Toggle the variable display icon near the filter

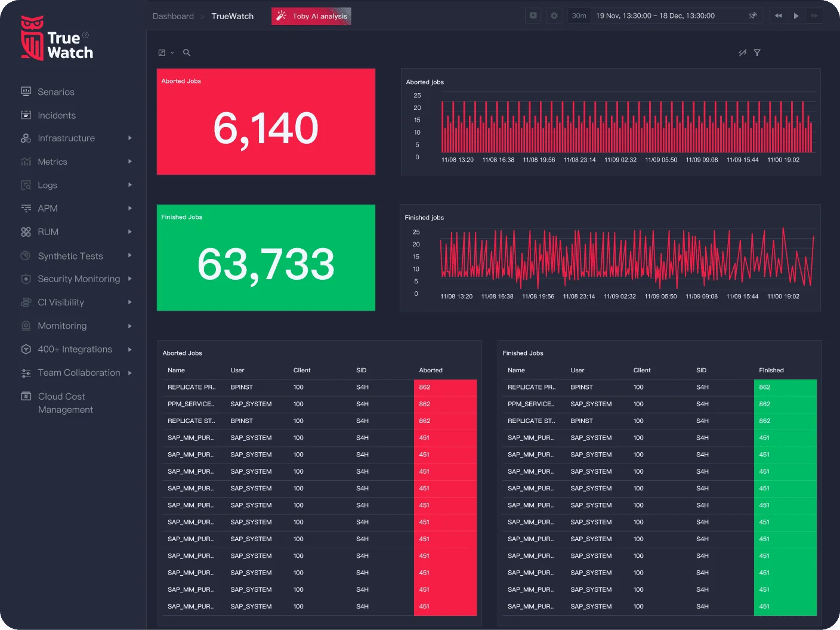point(742,52)
